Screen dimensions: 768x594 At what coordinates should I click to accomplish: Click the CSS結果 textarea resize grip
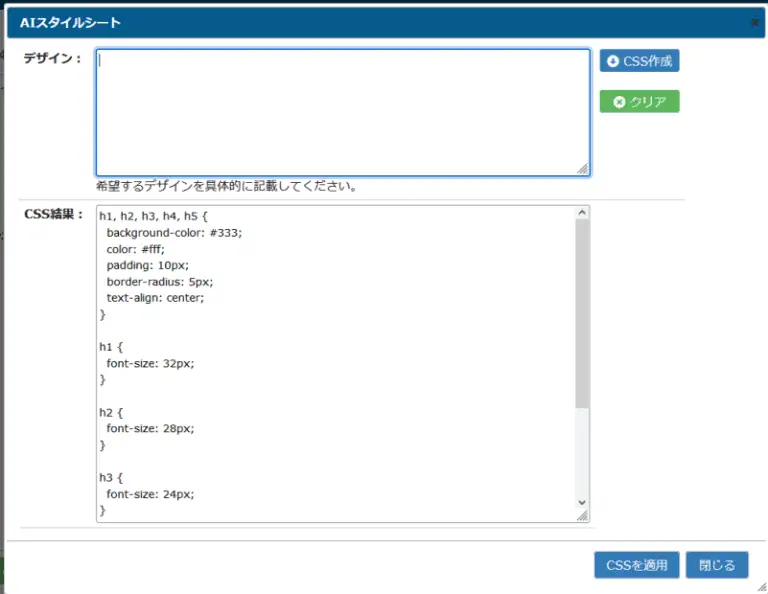pyautogui.click(x=582, y=516)
